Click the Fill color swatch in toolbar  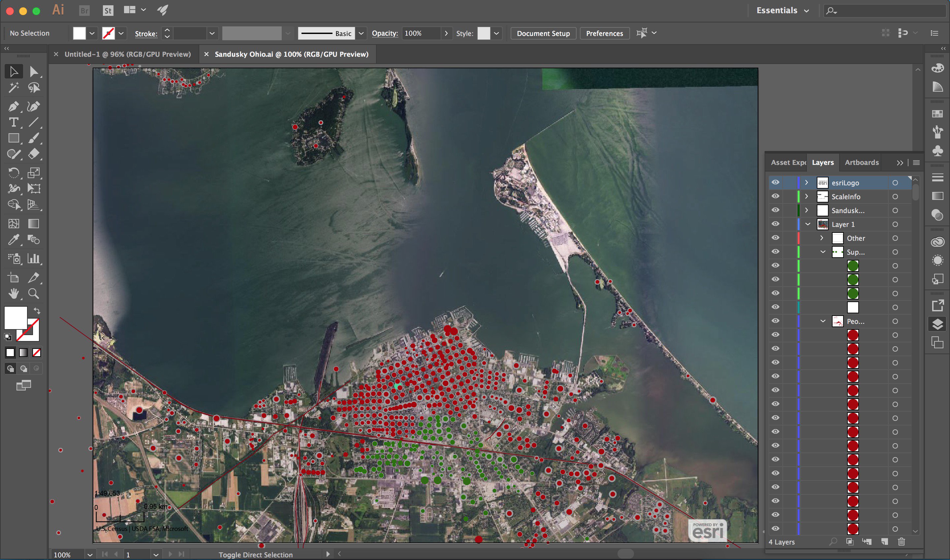(16, 318)
